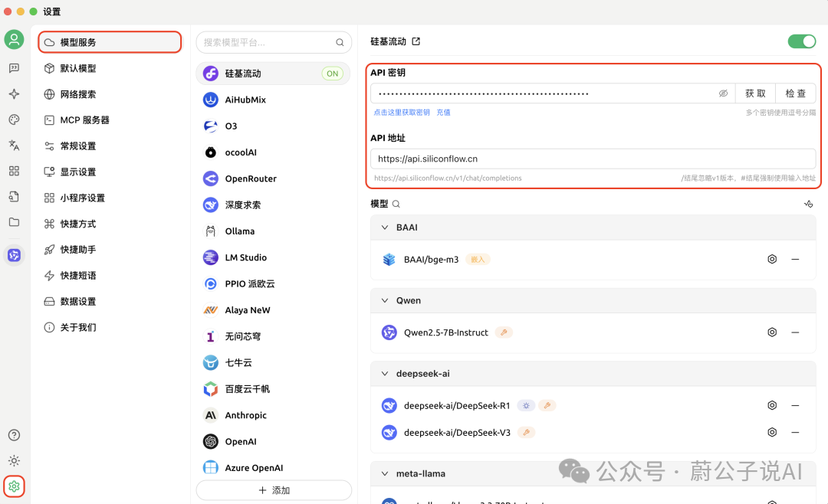Image resolution: width=828 pixels, height=504 pixels.
Task: Click the 添加 provider button
Action: (274, 490)
